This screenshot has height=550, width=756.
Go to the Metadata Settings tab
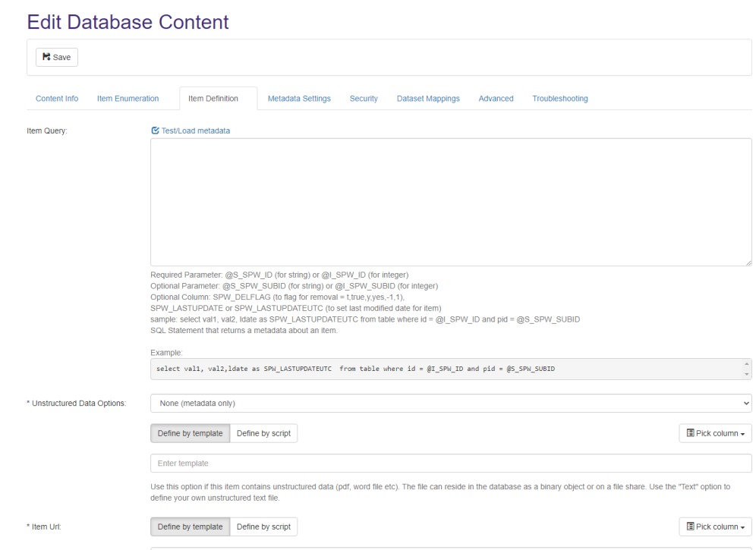299,99
